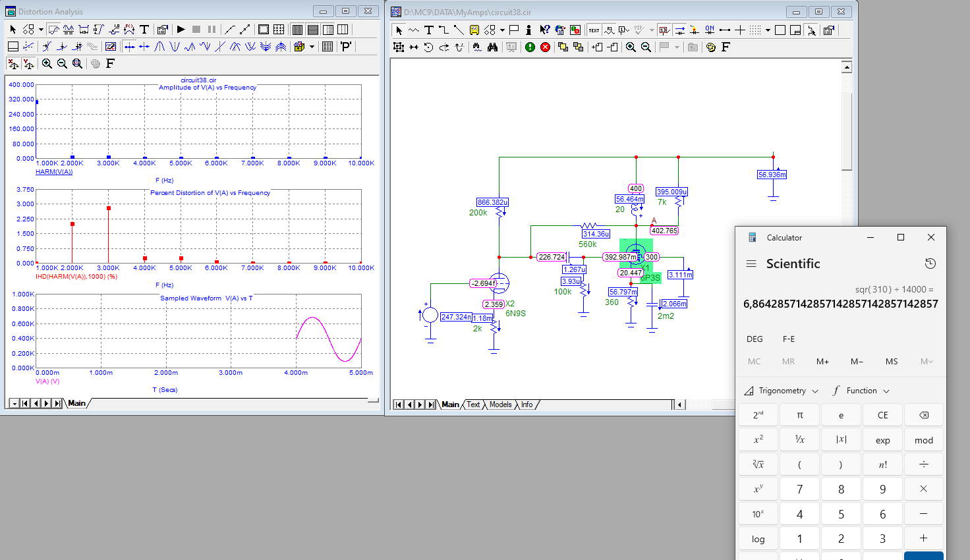Click the calculator history icon
Screen dimensions: 970x560
click(930, 264)
